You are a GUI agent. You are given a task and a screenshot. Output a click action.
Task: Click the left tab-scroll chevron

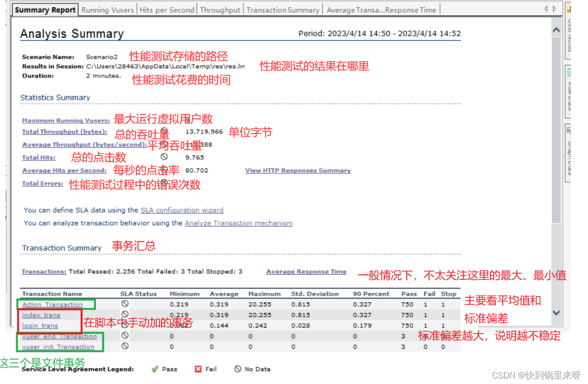click(x=546, y=8)
